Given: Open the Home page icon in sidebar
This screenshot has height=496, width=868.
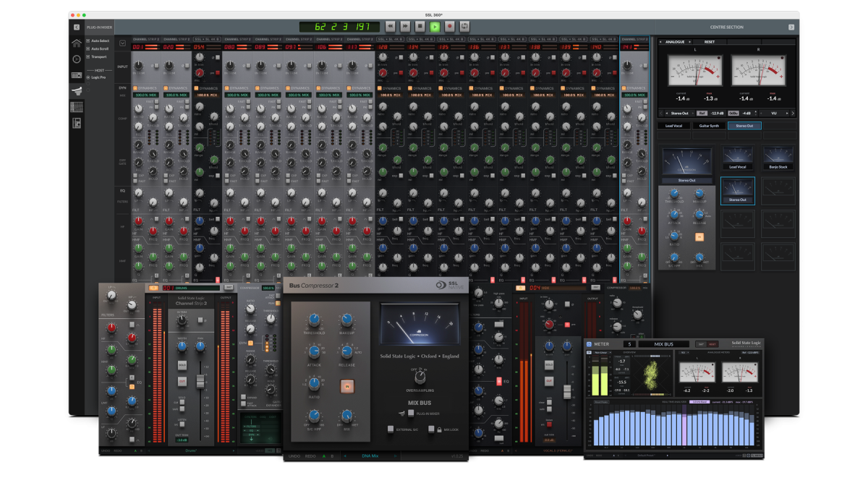Looking at the screenshot, I should (77, 43).
